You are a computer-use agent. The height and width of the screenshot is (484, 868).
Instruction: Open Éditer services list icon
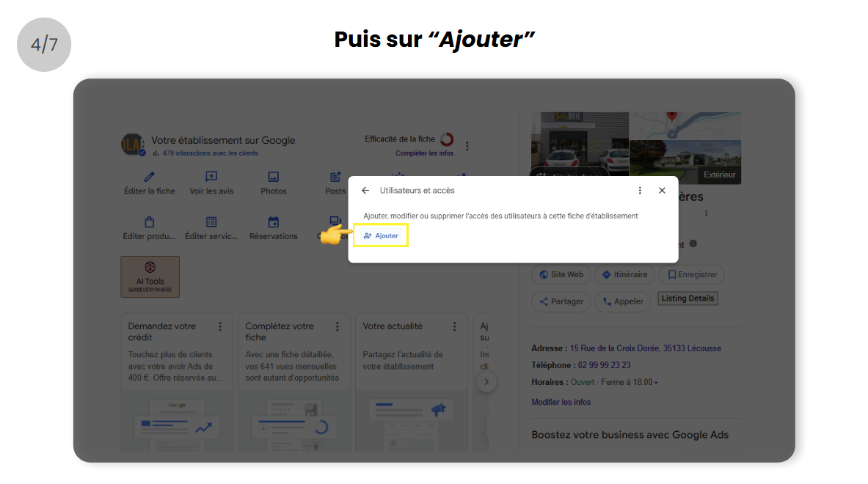click(x=211, y=222)
